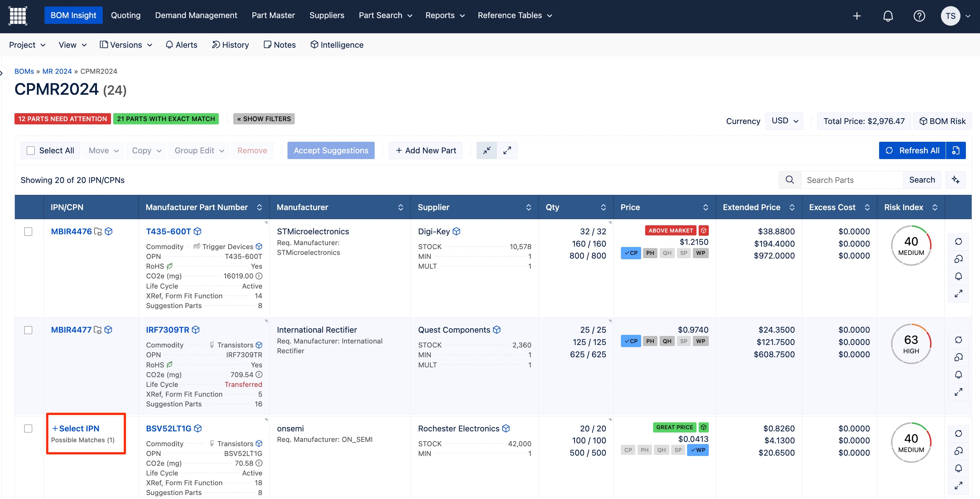Viewport: 980px width, 499px height.
Task: Click Select IPN link
Action: [76, 428]
